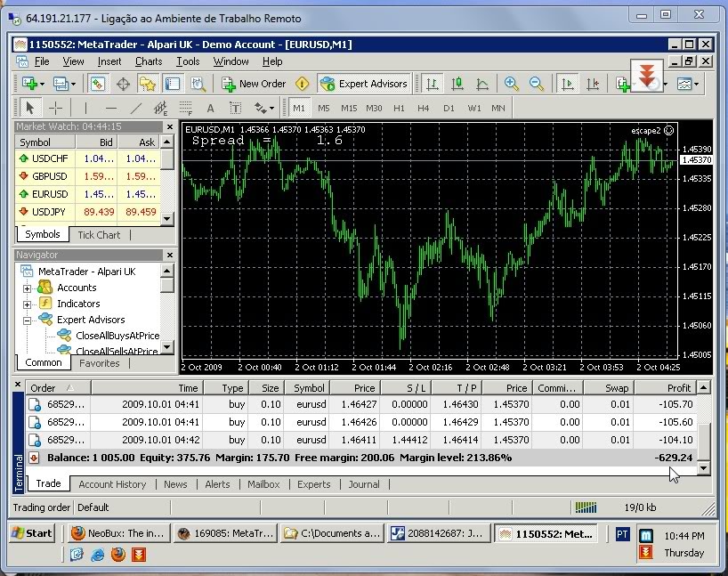Toggle the Navigator panel star-folder button
Image resolution: width=728 pixels, height=576 pixels.
(x=148, y=84)
